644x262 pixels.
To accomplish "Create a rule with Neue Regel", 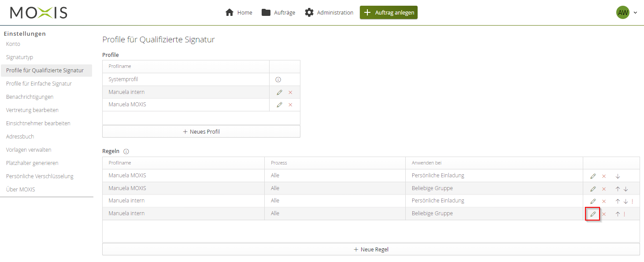I will [x=371, y=250].
